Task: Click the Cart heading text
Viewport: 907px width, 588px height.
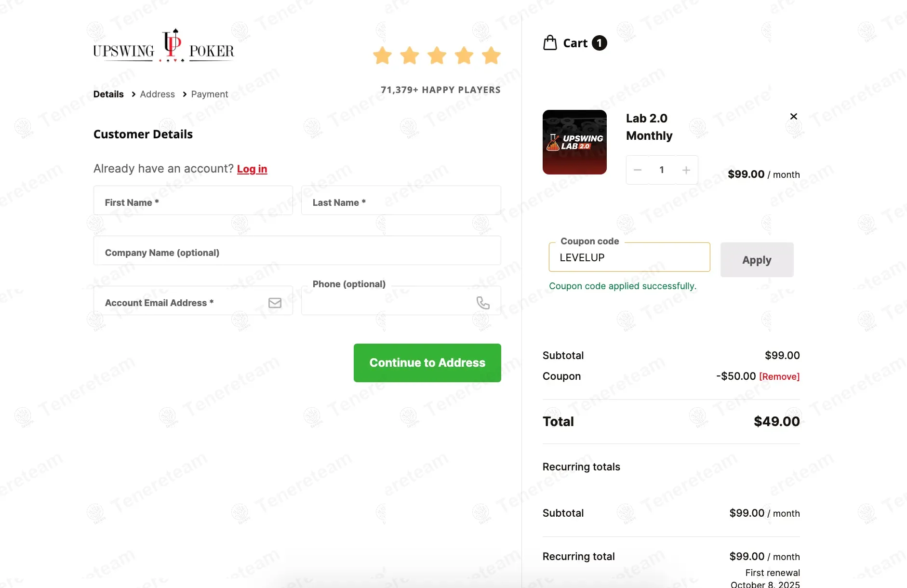Action: coord(575,43)
